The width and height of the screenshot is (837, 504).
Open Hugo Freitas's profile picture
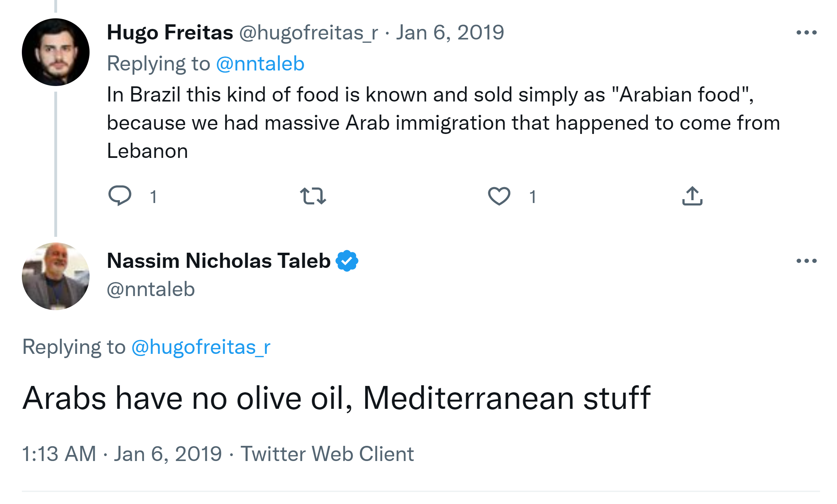56,52
